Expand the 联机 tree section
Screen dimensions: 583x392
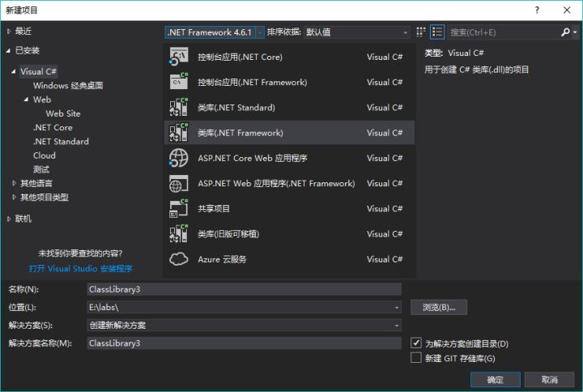pos(9,219)
